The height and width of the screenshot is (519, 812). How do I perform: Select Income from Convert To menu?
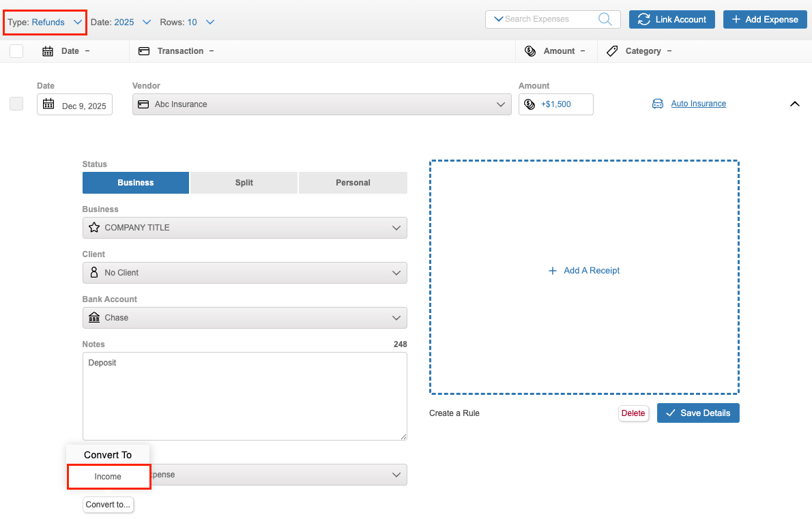[108, 477]
